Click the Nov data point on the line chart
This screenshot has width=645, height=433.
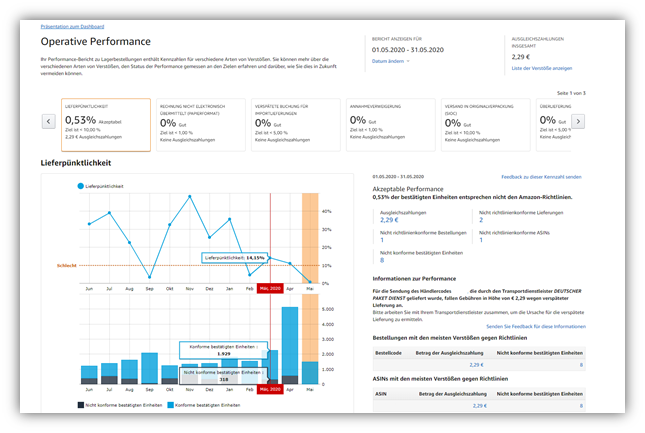[190, 197]
